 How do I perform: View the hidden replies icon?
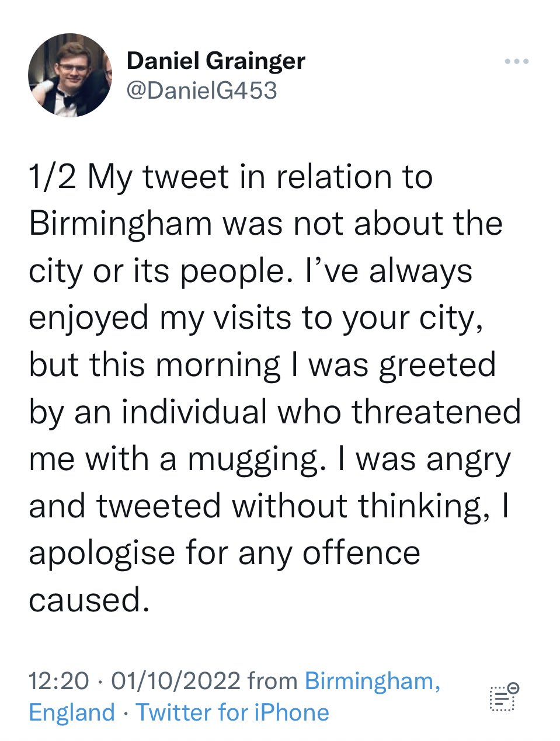point(504,697)
